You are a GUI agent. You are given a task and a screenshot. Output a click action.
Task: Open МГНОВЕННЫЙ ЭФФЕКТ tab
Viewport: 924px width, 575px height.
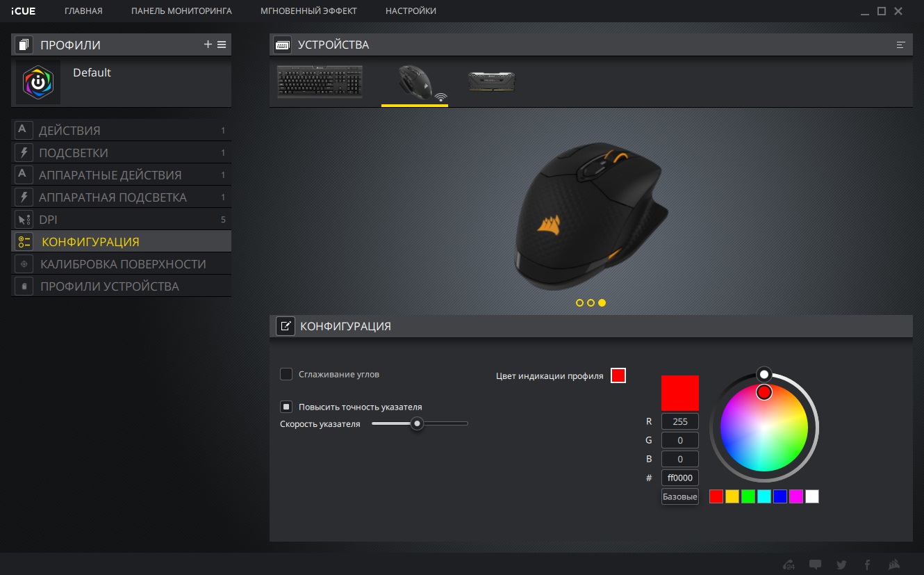[x=308, y=11]
